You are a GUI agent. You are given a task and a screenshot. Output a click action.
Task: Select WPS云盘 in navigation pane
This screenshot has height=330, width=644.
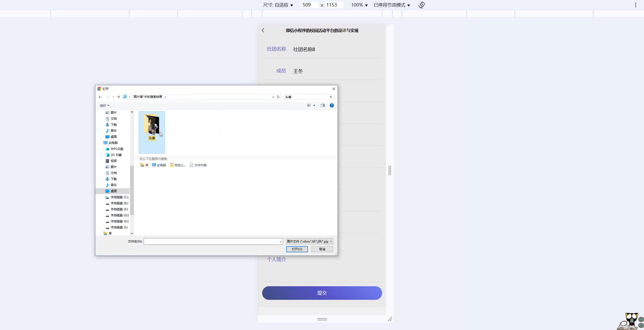(x=117, y=149)
